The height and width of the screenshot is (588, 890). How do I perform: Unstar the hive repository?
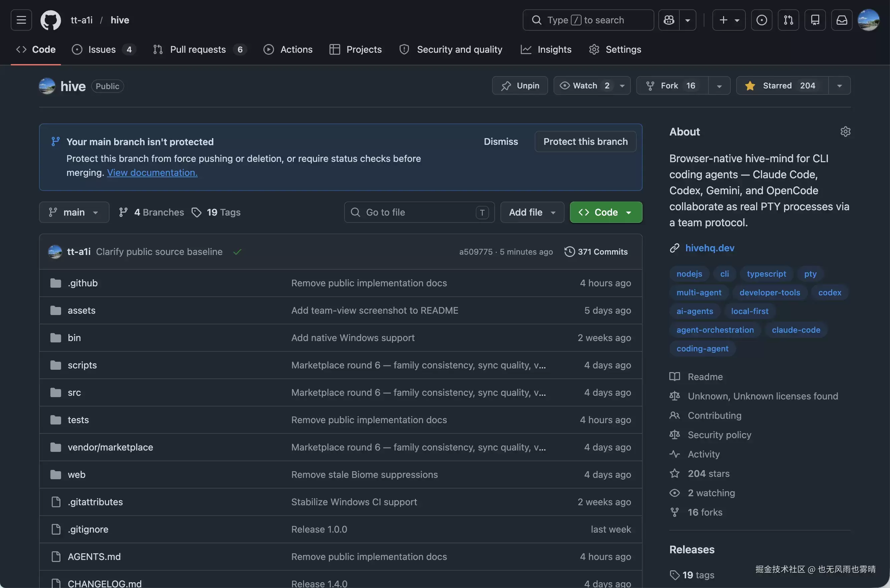click(783, 85)
